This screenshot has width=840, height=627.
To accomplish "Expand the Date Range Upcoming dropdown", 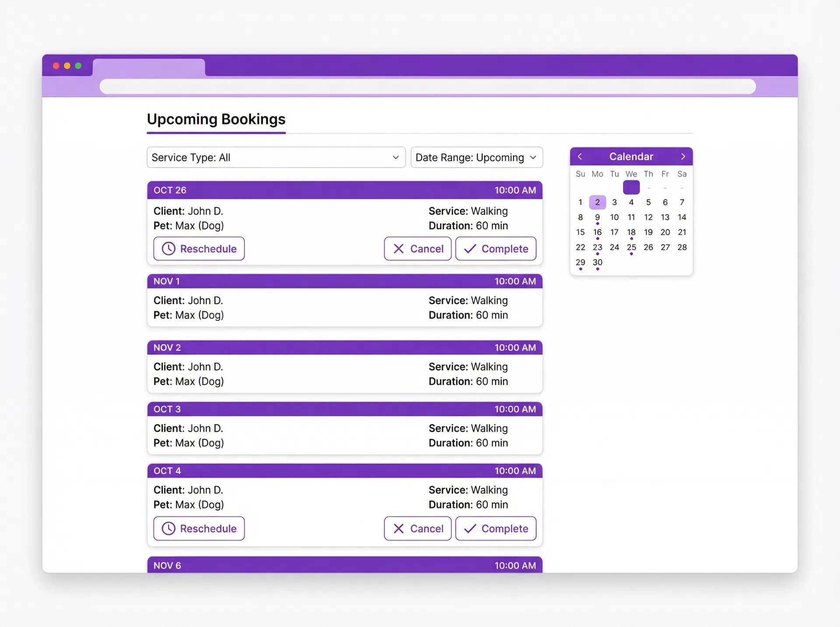I will (476, 157).
